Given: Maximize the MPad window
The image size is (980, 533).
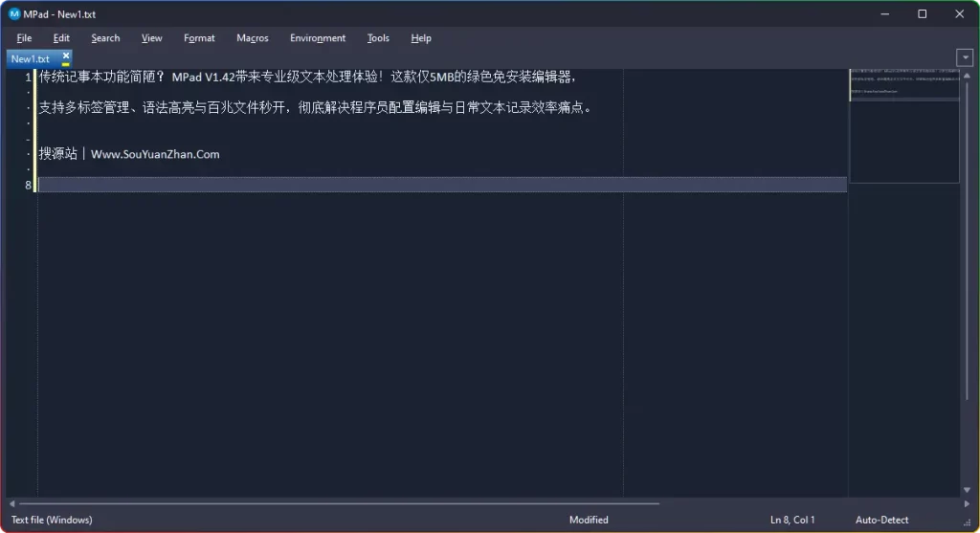Looking at the screenshot, I should tap(922, 13).
